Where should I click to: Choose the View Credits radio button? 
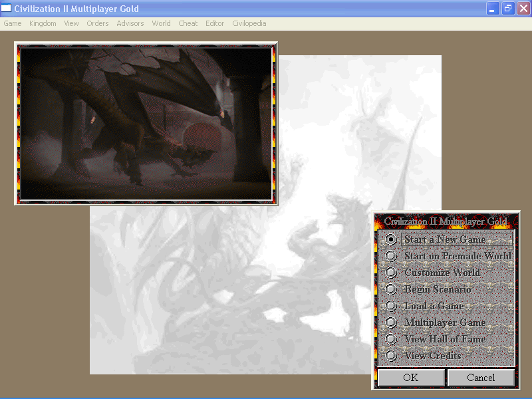tap(392, 356)
